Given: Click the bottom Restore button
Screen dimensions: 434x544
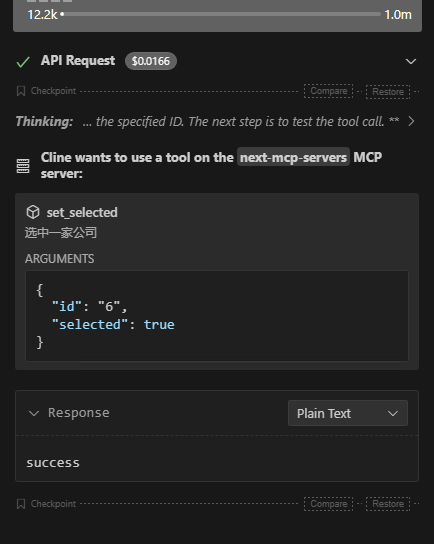Looking at the screenshot, I should (x=388, y=504).
